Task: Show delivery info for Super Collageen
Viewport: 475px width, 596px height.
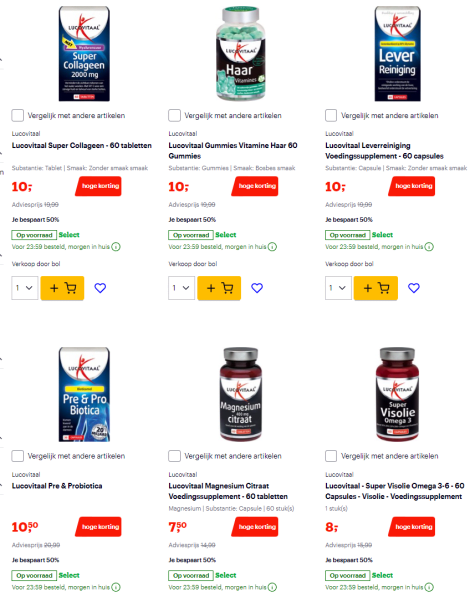Action: point(116,247)
